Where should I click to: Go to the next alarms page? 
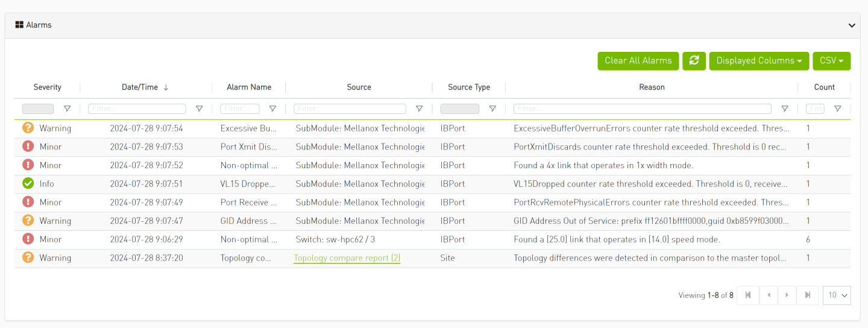786,295
